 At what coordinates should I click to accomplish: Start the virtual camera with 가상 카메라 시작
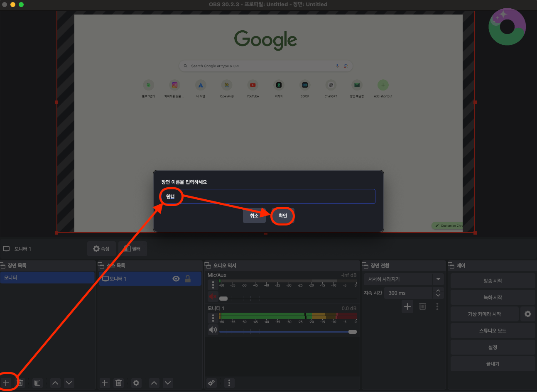[485, 314]
